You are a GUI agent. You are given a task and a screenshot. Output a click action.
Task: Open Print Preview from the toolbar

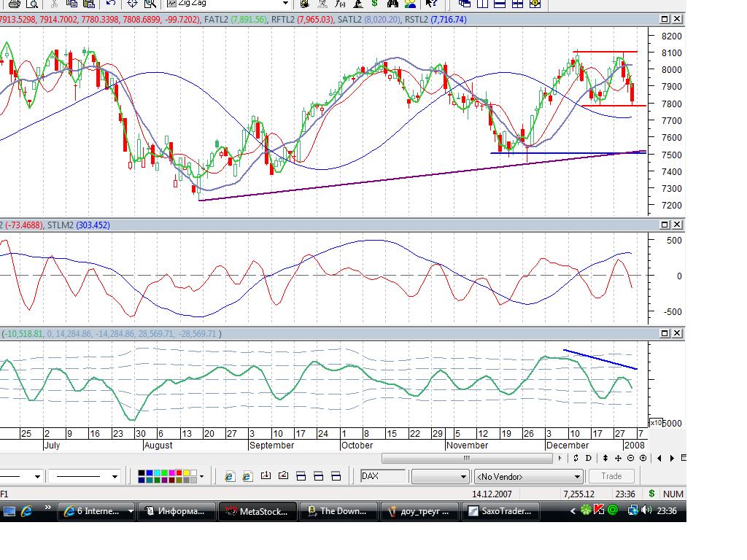pos(32,4)
